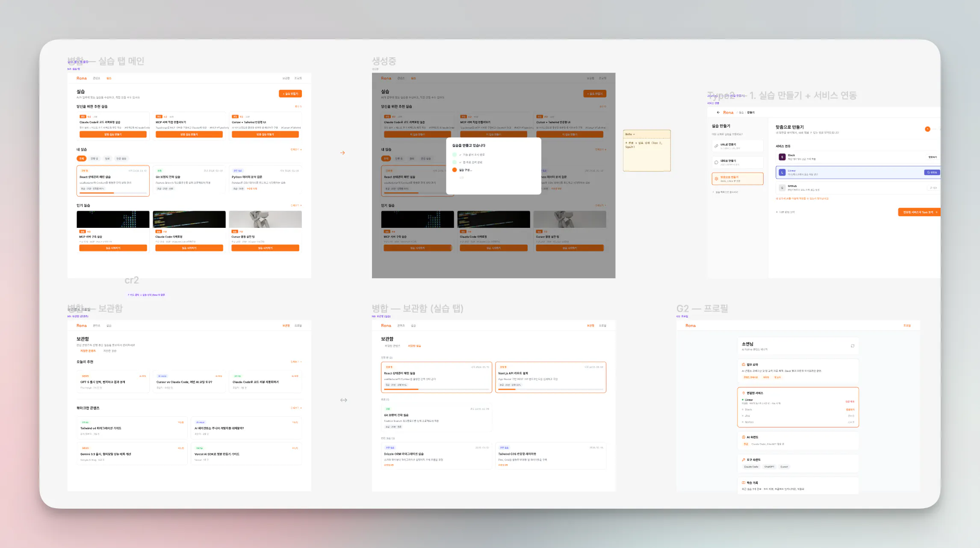The height and width of the screenshot is (548, 980).
Task: Click 전체보기 next to 인기 실습
Action: click(x=296, y=206)
